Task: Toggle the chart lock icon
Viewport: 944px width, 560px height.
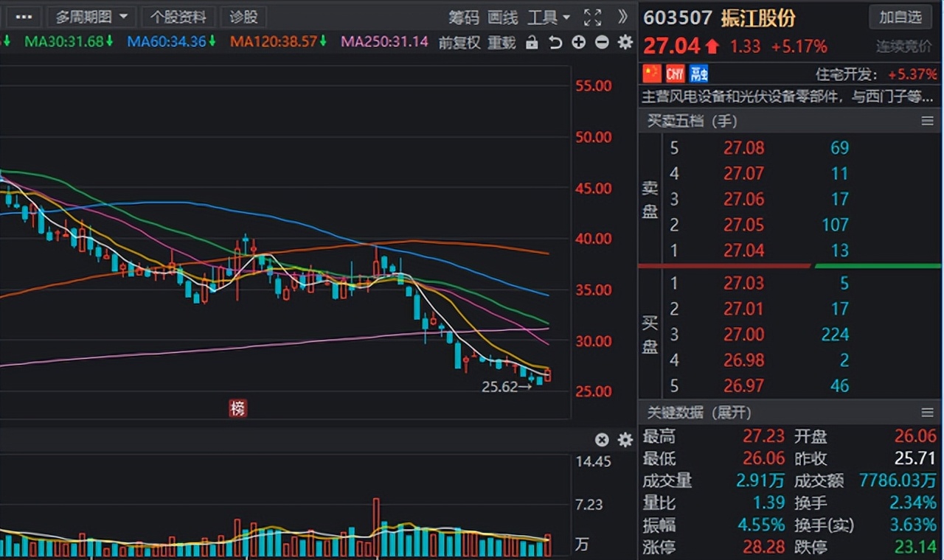Action: point(532,43)
